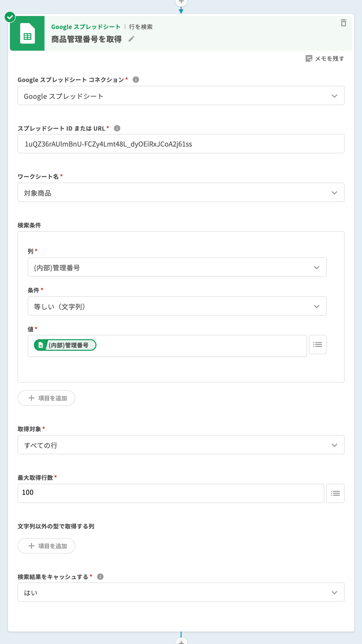Screen dimensions: 362x644
Task: Click info icon beside 検索結果をキャッシュする
Action: (100, 576)
